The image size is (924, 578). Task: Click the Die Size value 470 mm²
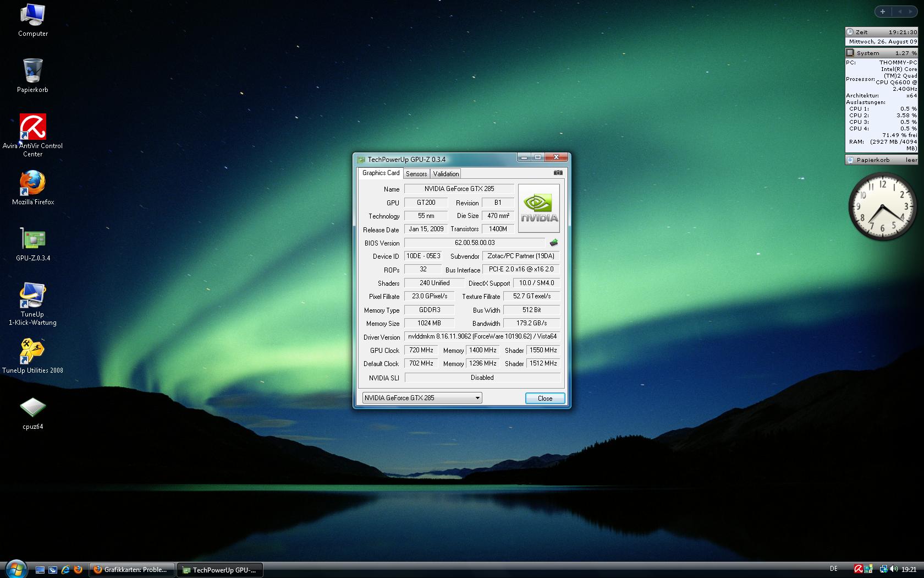[x=498, y=216]
